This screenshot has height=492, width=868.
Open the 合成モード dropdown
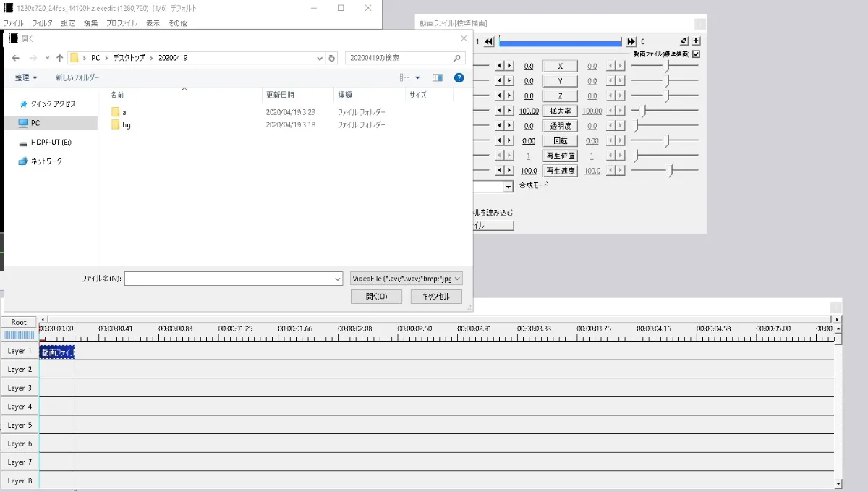509,187
